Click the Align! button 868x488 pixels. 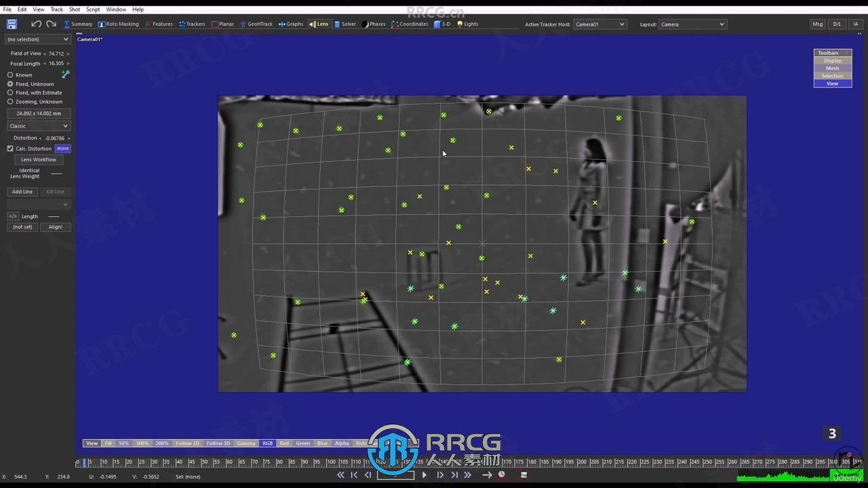point(56,227)
